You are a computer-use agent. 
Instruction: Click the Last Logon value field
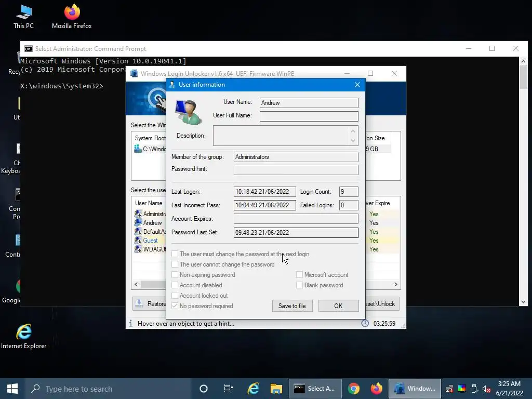tap(264, 192)
